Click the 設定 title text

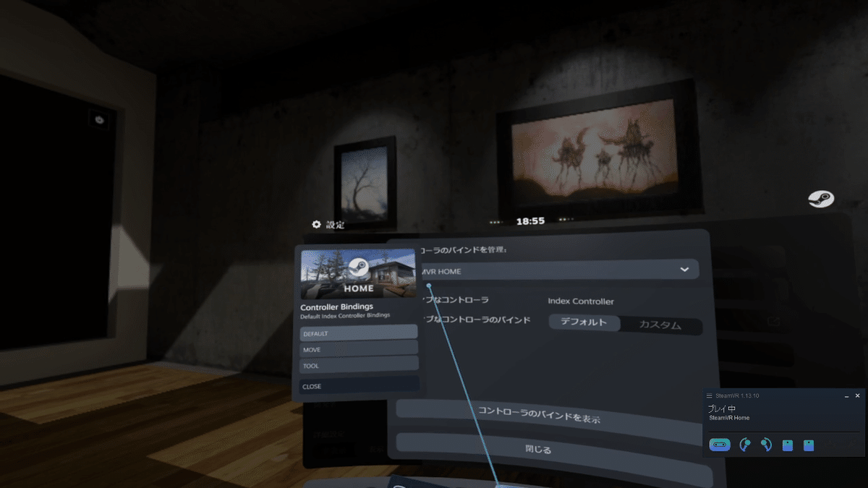point(336,225)
